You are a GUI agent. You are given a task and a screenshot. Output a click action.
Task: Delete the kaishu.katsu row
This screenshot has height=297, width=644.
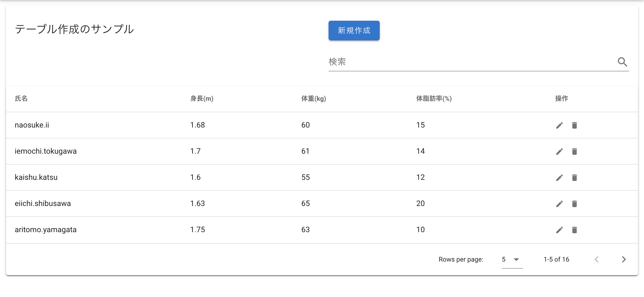pos(575,178)
